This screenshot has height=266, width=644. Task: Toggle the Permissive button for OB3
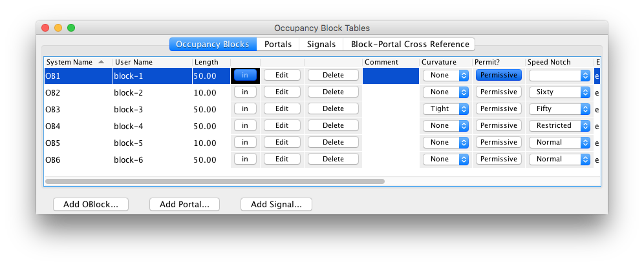[499, 108]
